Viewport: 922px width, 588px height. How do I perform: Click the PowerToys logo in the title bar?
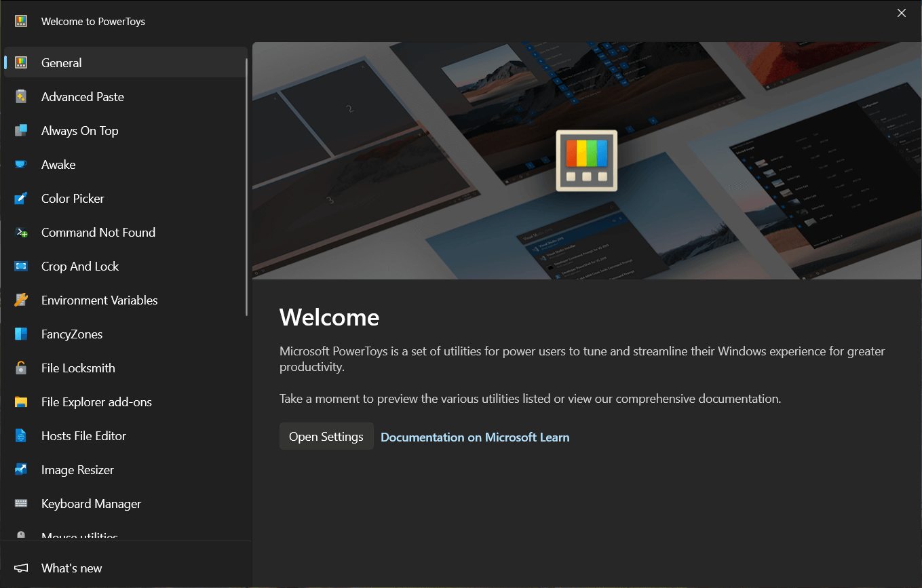coord(20,21)
